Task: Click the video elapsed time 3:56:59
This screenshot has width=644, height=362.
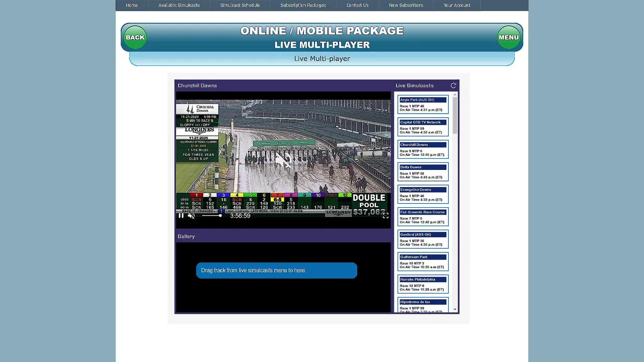Action: click(x=240, y=216)
